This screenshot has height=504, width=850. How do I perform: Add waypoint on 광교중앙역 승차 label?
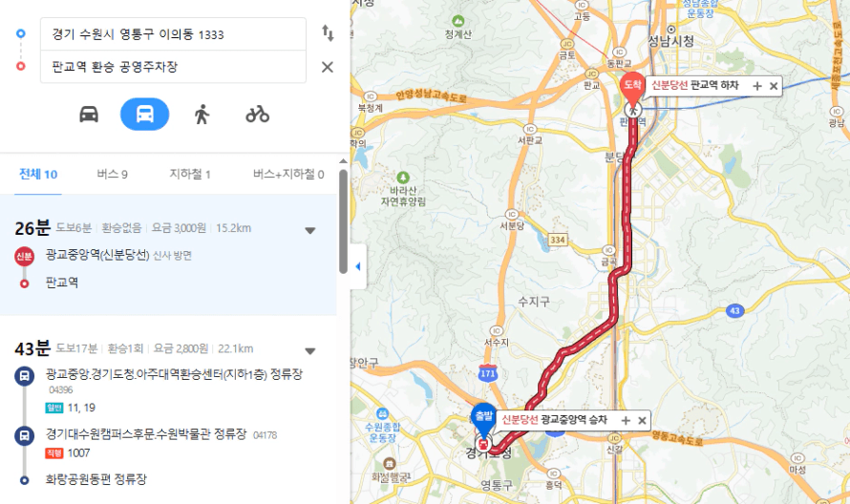626,421
